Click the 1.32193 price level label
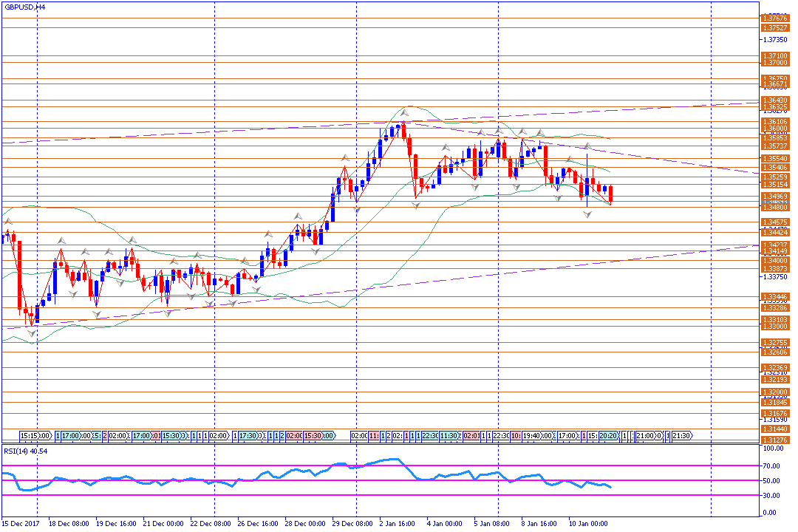Viewport: 798px width, 532px height. [774, 380]
